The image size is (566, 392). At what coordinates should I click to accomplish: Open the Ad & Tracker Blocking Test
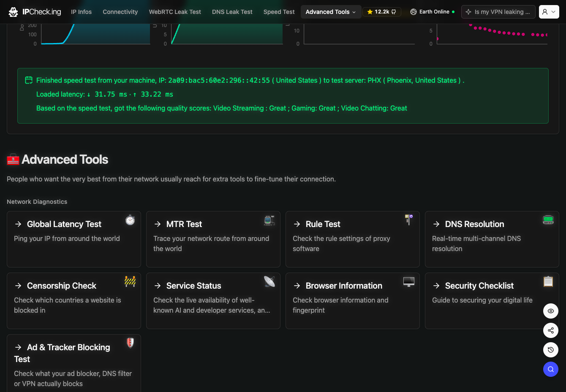pyautogui.click(x=74, y=363)
